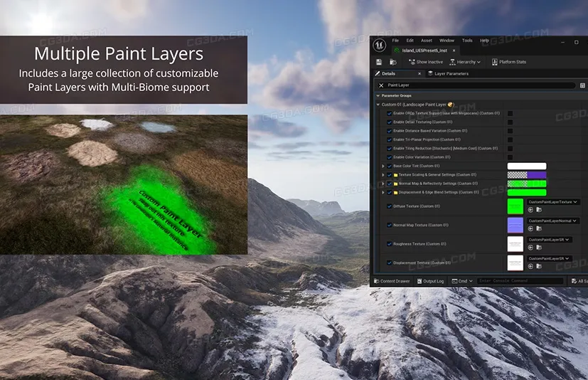Expand Normal Map & Reflectivity Settings
Screen dimensions: 588x380
tap(383, 184)
